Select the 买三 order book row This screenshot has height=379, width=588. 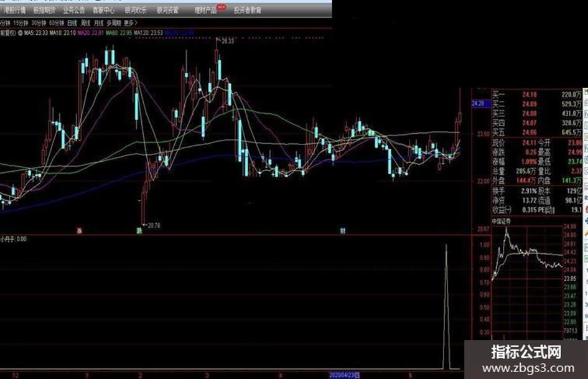click(x=537, y=113)
